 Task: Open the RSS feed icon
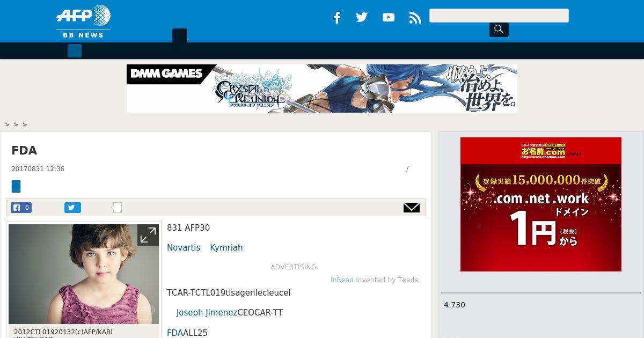415,18
